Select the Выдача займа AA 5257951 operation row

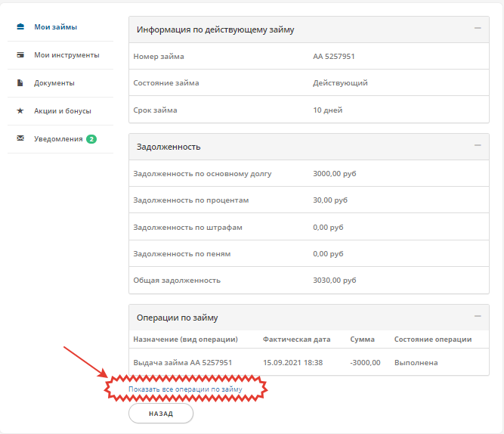(x=183, y=363)
